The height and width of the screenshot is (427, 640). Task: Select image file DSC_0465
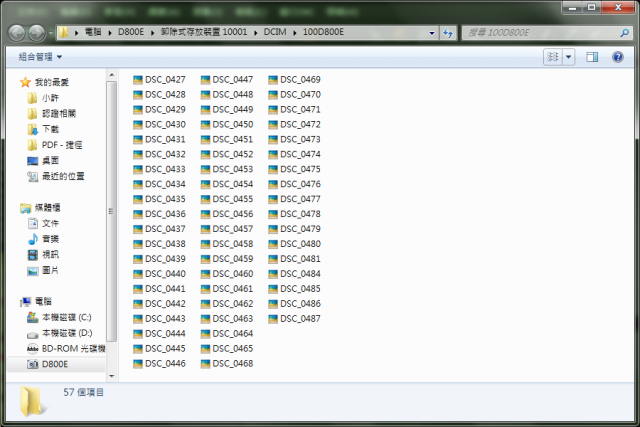[227, 349]
